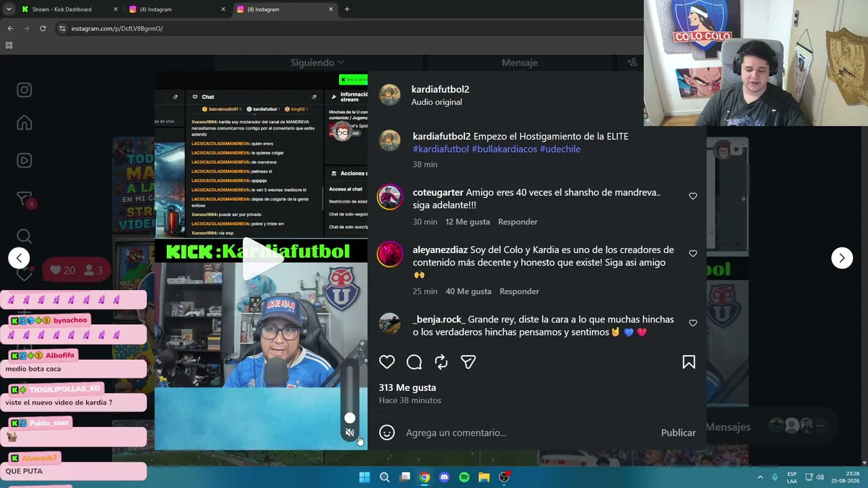Close the active '(4) Instagram' tab
This screenshot has height=488, width=868.
point(331,9)
